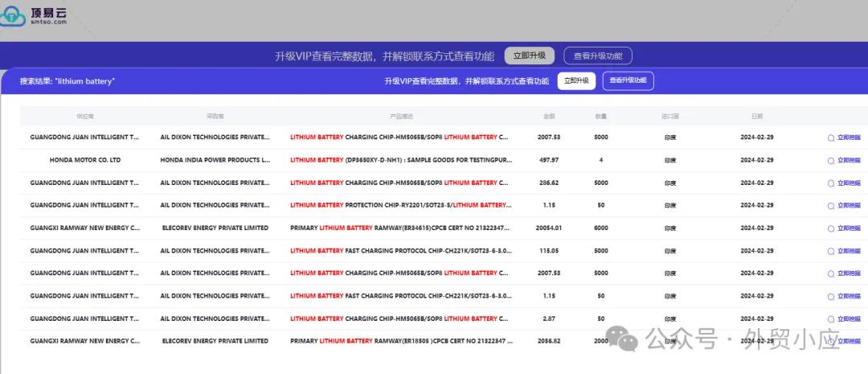Click the DP3650XY-D-NH1 sample goods description
868x374 pixels.
401,160
